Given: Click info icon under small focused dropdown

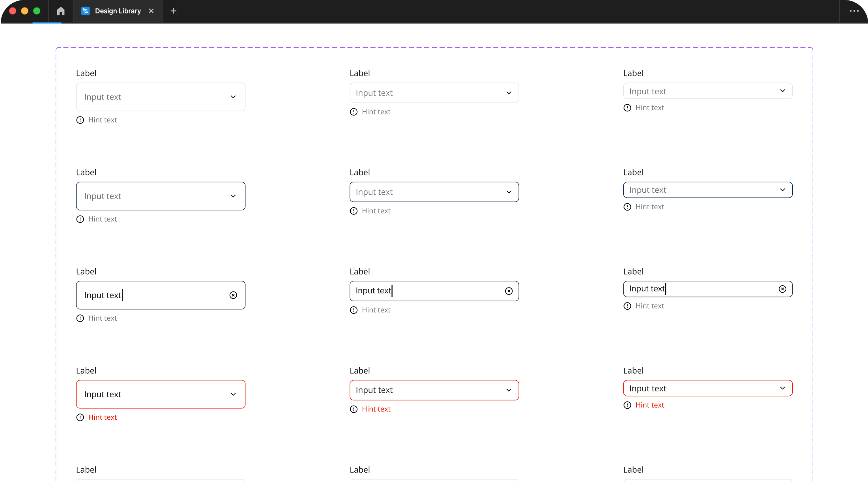Looking at the screenshot, I should coord(627,207).
